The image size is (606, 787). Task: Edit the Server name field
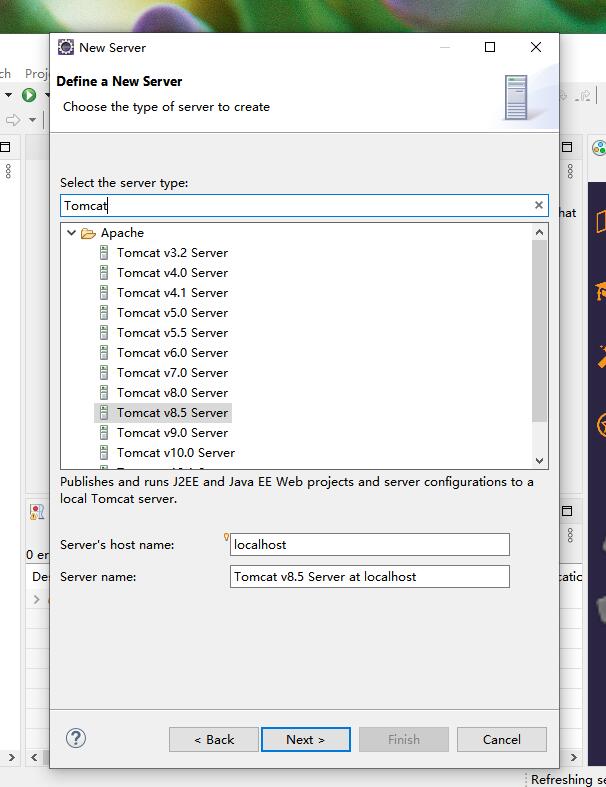click(370, 577)
